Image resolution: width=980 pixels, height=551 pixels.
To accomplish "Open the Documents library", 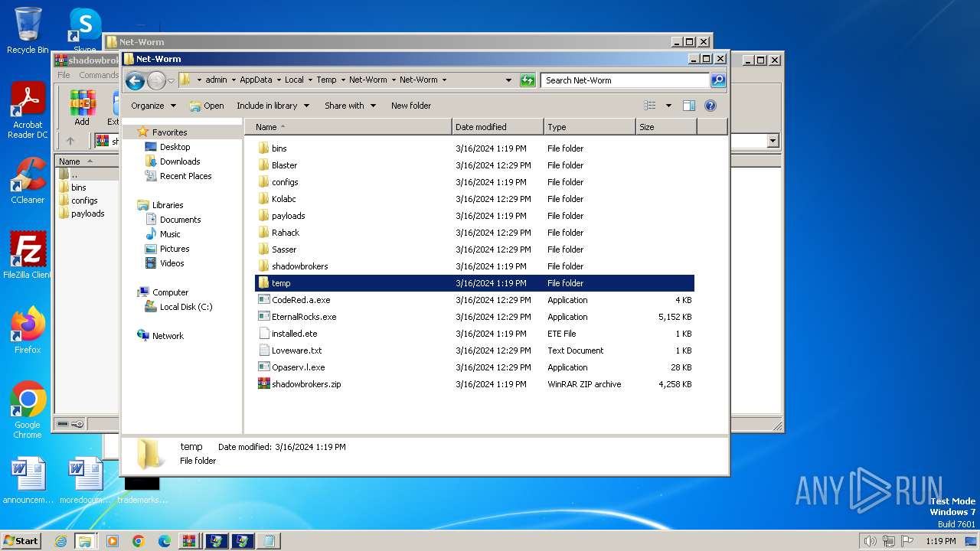I will click(180, 220).
